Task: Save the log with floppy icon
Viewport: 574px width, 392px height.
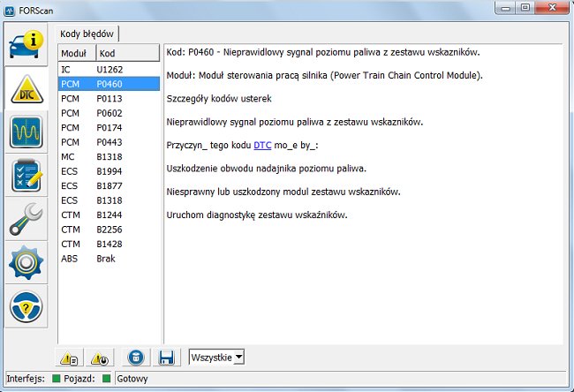Action: point(166,358)
